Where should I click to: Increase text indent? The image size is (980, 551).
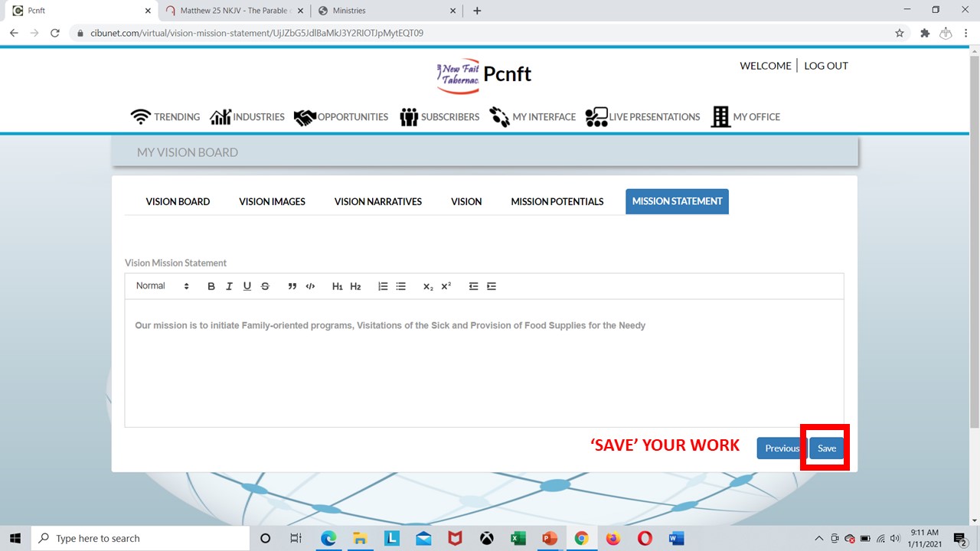[492, 286]
